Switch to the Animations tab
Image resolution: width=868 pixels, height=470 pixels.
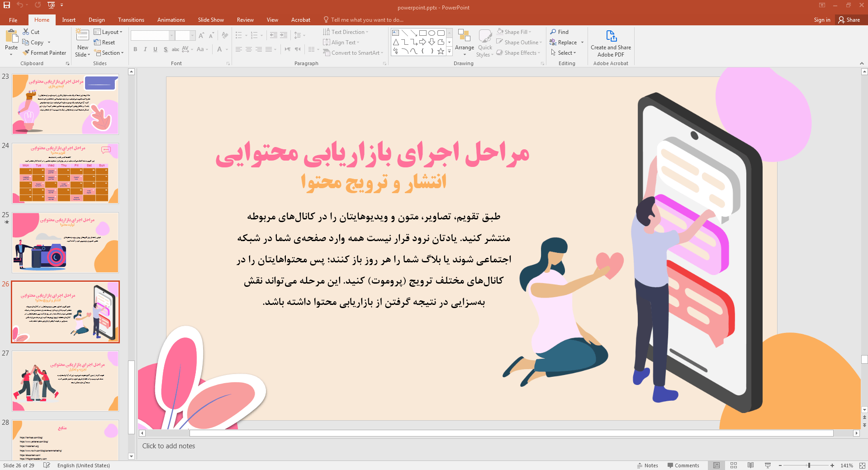pyautogui.click(x=171, y=20)
